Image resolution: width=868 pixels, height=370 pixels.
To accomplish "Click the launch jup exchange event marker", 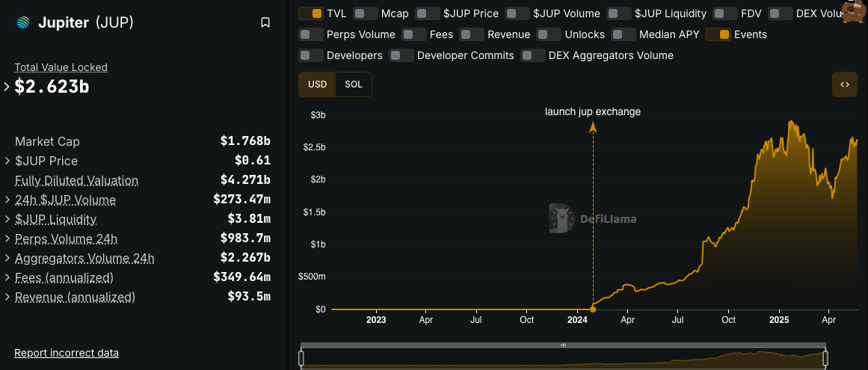I will point(593,308).
